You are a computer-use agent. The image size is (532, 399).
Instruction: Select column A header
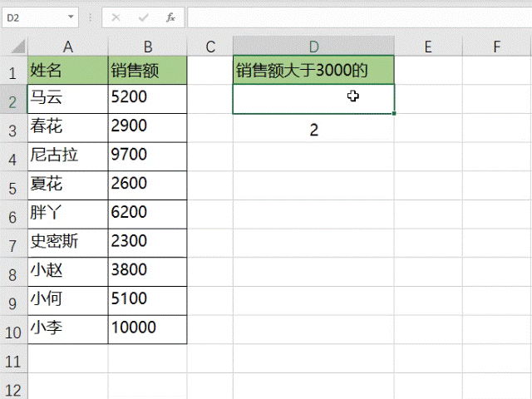[x=68, y=47]
